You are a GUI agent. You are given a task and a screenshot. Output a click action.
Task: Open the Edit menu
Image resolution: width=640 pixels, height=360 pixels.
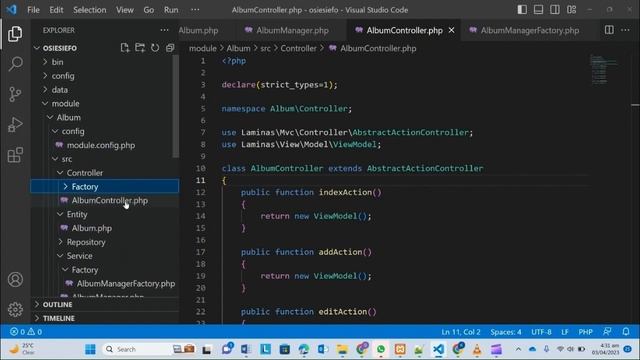56,10
